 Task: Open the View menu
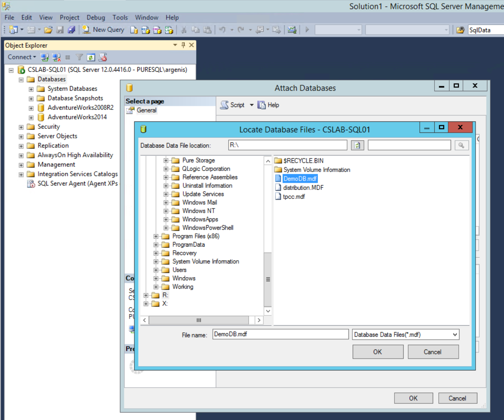(46, 17)
